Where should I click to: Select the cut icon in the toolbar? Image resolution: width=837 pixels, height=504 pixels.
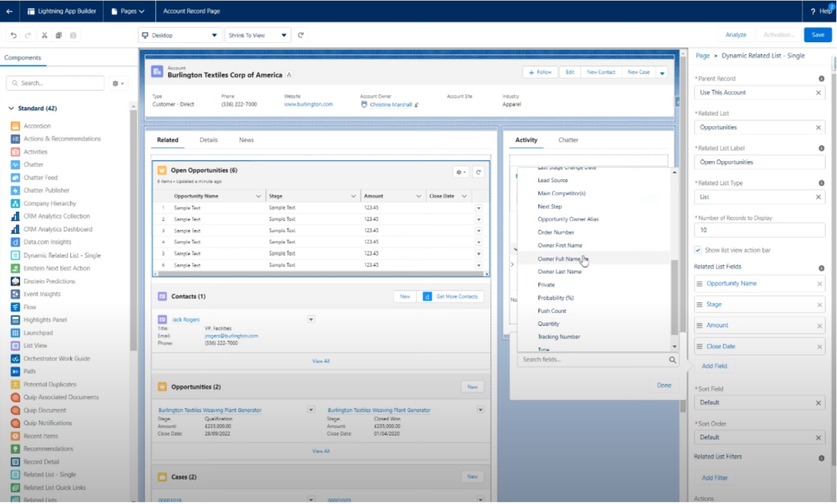(44, 35)
